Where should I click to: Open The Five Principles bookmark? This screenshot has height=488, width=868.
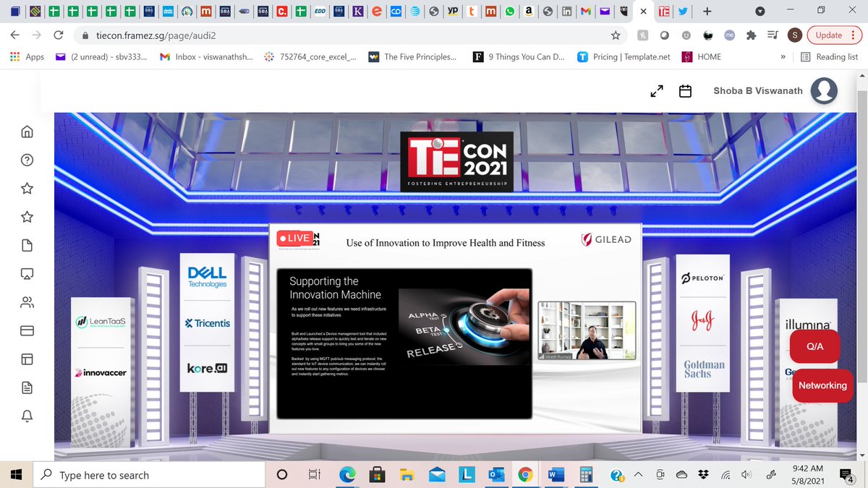tap(413, 57)
